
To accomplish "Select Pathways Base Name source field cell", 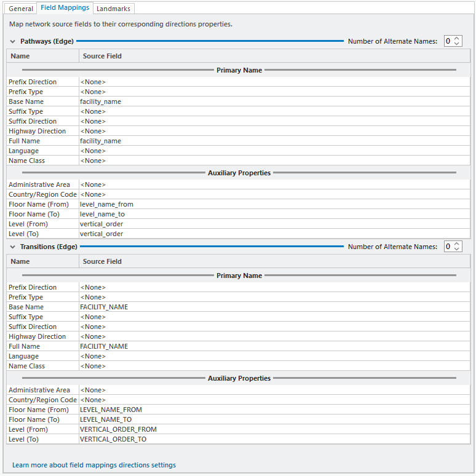I will point(274,101).
